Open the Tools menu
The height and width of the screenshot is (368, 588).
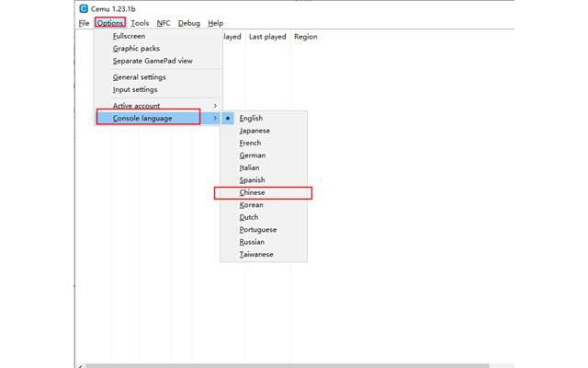coord(140,23)
